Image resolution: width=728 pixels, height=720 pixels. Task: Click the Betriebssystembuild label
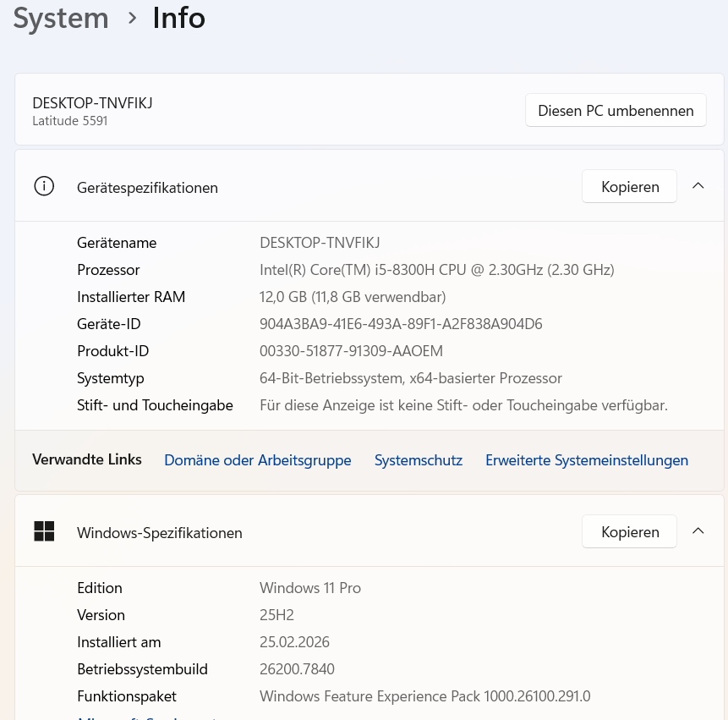point(142,669)
